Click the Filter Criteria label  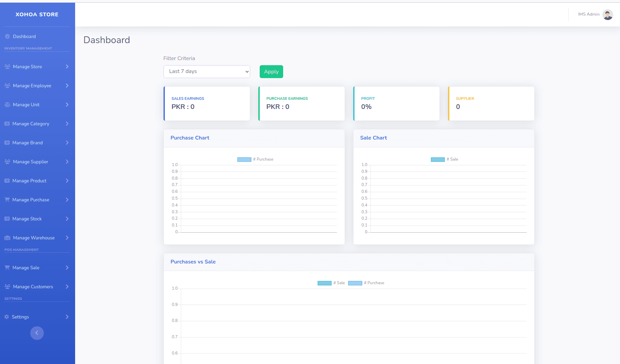click(179, 58)
